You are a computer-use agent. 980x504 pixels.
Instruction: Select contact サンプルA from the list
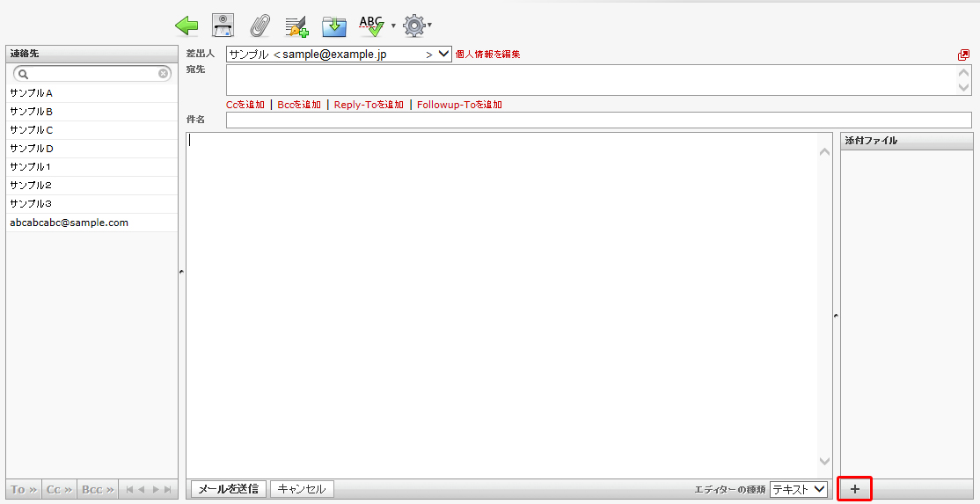point(32,93)
